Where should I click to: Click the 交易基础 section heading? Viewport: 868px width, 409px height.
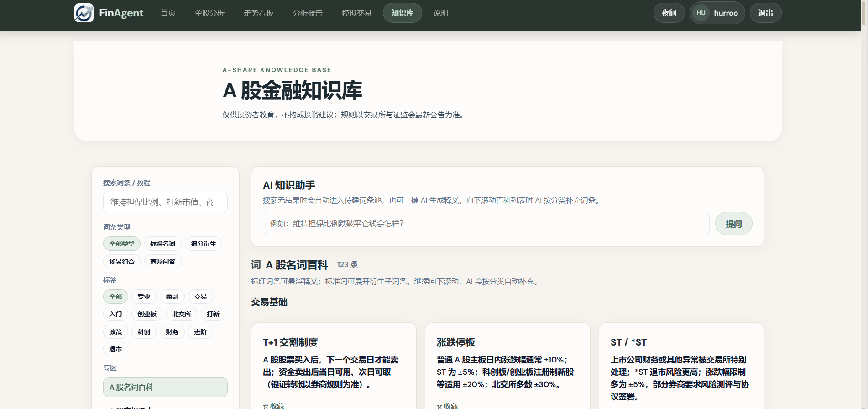click(x=269, y=302)
